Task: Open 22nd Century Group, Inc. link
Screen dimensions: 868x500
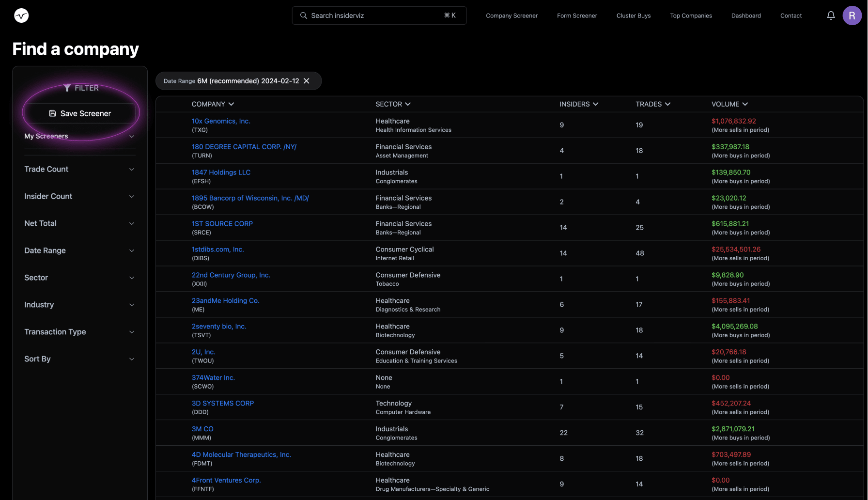Action: 231,275
